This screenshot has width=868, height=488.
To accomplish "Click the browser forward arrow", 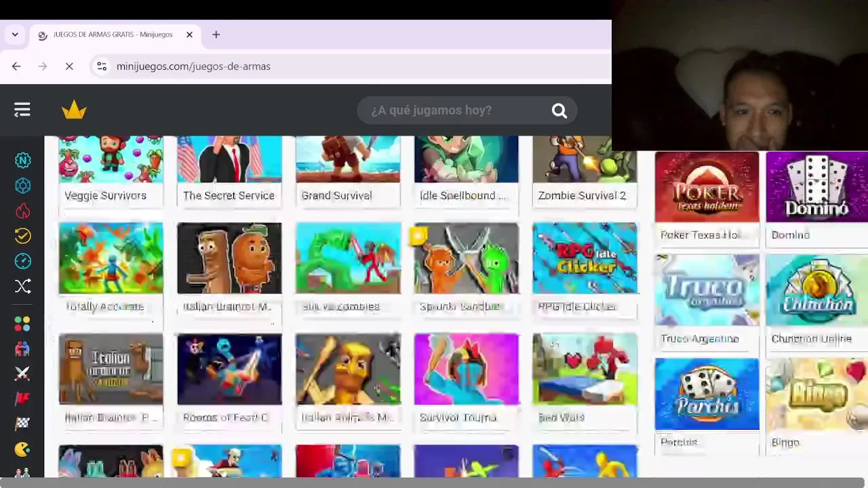I will point(43,66).
